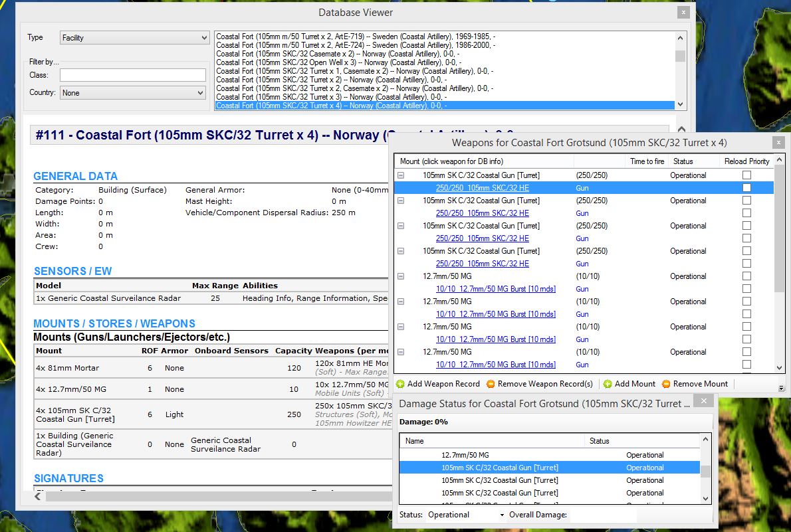791x532 pixels.
Task: Click the green Add Mount icon
Action: pos(608,385)
